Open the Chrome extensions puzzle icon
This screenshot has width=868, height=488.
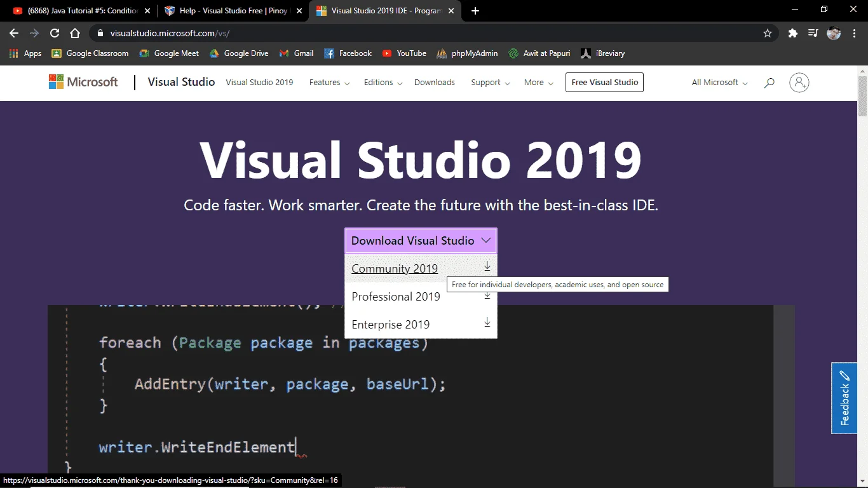792,33
